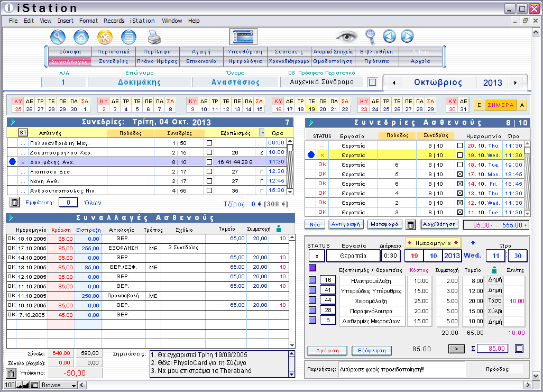The width and height of the screenshot is (543, 392).
Task: Toggle checkbox on 20.10. Thu. session row
Action: [460, 145]
